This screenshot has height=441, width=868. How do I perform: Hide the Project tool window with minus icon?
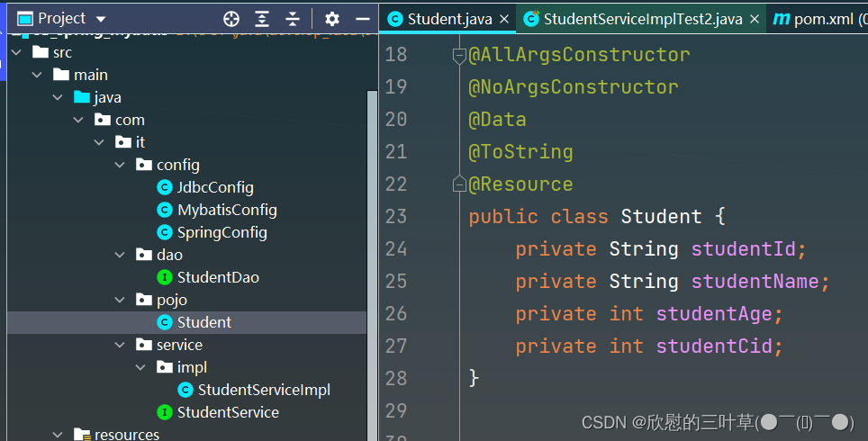363,19
